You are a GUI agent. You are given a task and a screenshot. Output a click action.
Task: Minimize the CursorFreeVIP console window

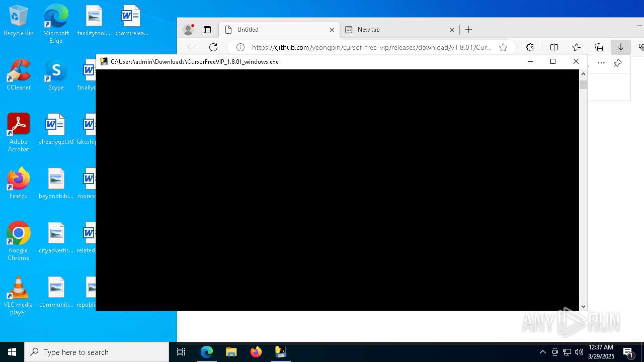(530, 61)
